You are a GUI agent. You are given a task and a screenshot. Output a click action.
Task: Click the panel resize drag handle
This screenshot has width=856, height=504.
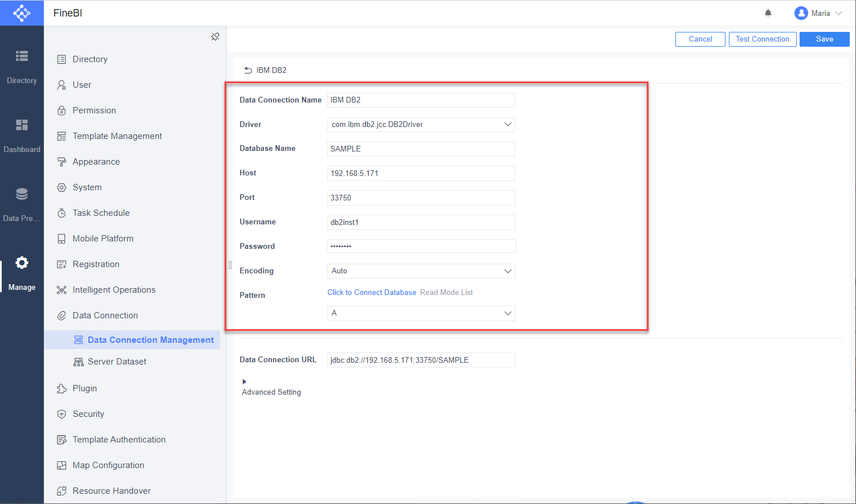click(x=230, y=265)
